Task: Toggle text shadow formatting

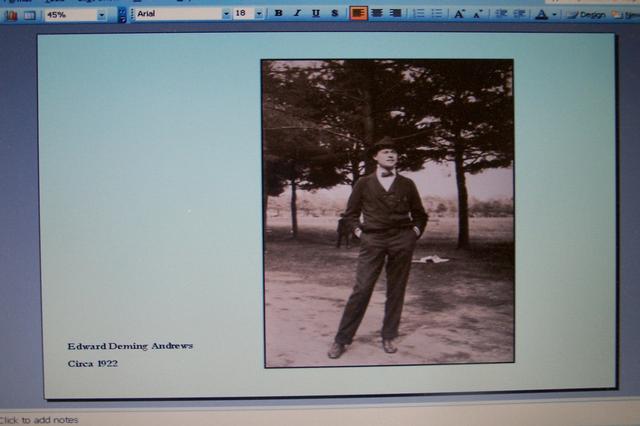Action: [x=335, y=13]
